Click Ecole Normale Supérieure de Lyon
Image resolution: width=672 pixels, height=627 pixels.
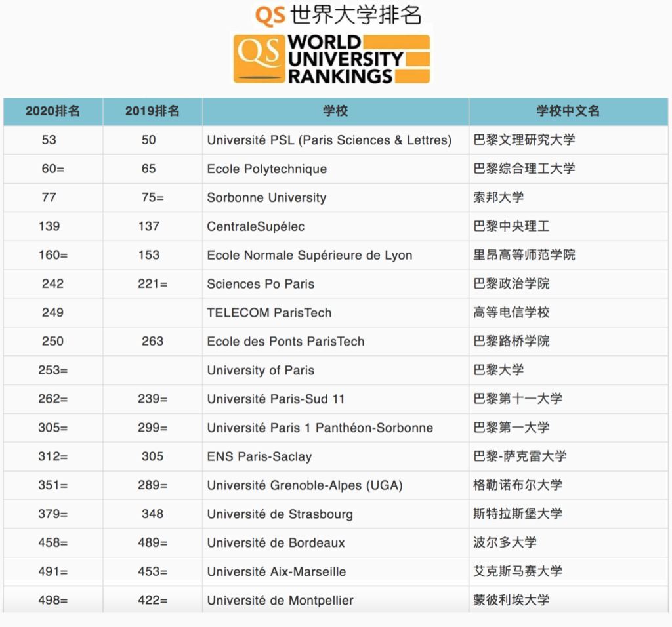tap(310, 255)
